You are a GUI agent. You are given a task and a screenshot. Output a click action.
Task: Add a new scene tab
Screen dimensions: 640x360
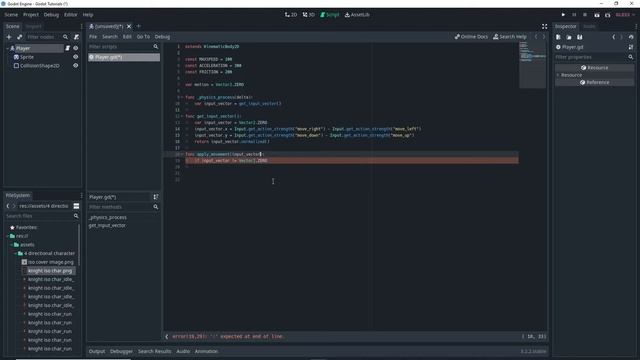point(139,26)
